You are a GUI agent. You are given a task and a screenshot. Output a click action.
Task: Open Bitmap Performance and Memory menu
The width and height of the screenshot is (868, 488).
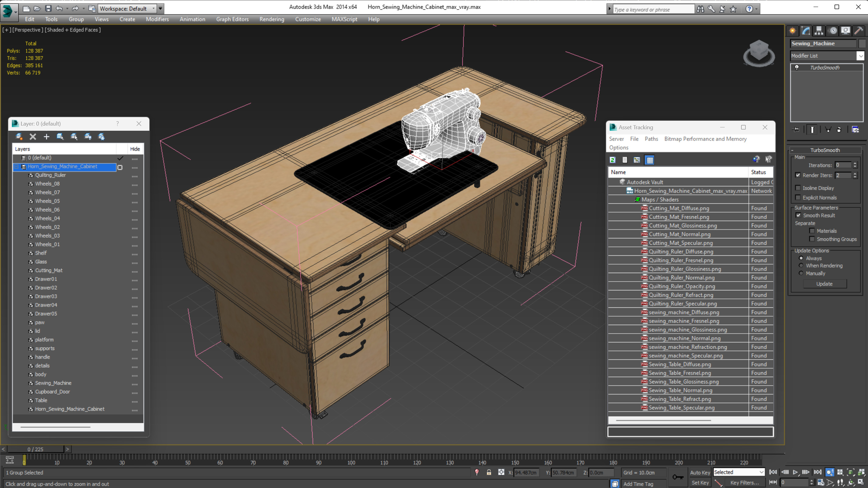coord(705,139)
